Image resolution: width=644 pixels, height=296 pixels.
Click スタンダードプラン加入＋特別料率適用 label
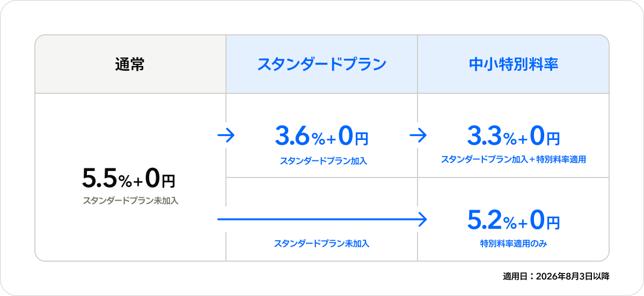coord(514,159)
